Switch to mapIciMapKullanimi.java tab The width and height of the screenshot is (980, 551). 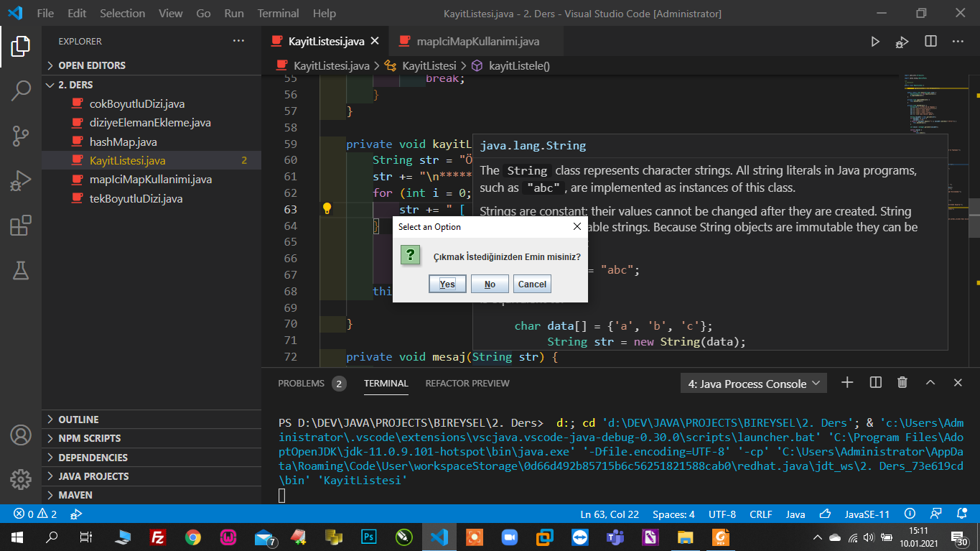click(477, 42)
